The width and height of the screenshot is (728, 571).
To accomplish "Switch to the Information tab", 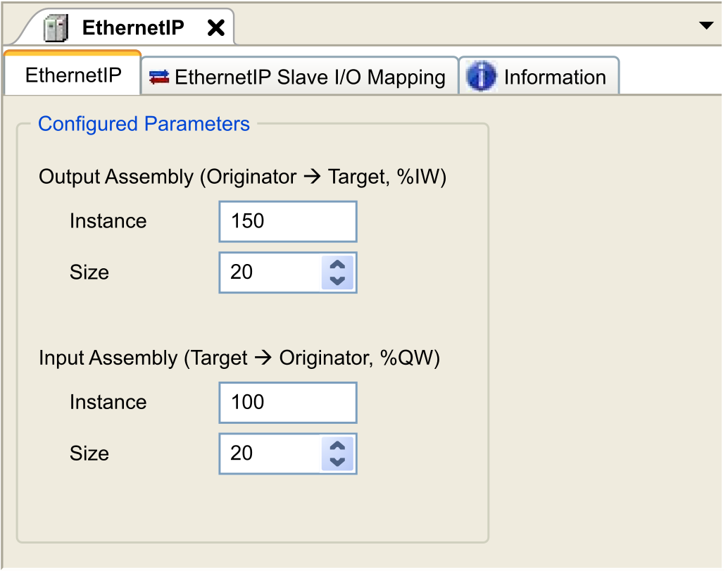I will [554, 77].
